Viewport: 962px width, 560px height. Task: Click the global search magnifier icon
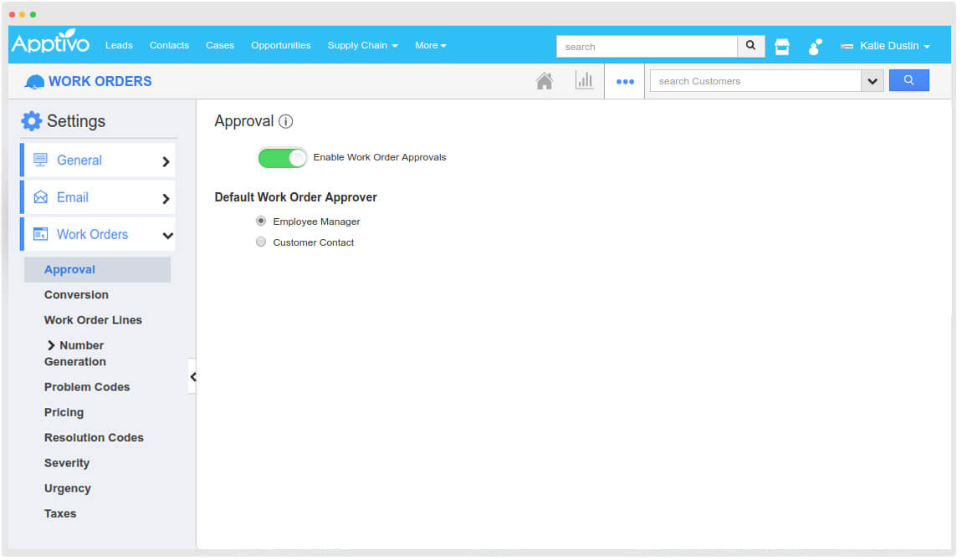(x=750, y=46)
